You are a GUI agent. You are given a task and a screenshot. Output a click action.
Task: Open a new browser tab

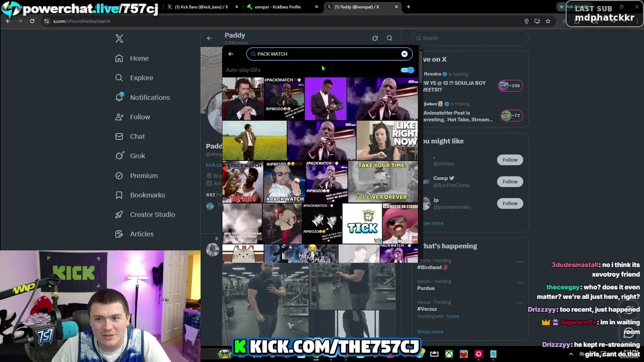[x=408, y=7]
